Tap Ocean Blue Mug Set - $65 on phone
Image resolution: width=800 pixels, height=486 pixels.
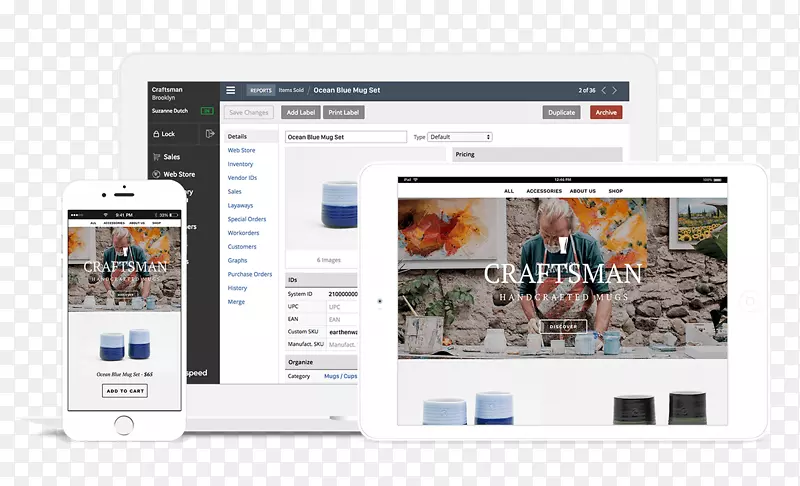[x=124, y=374]
